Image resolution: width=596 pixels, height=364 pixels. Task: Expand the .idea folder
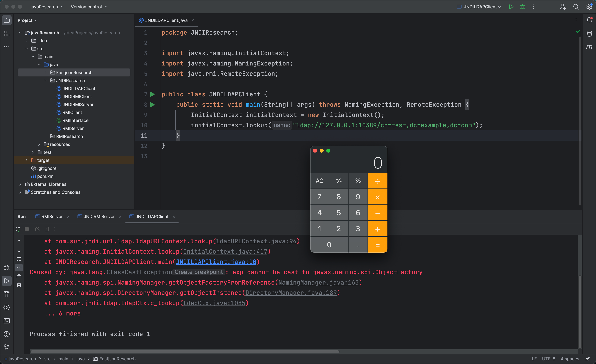pyautogui.click(x=27, y=41)
